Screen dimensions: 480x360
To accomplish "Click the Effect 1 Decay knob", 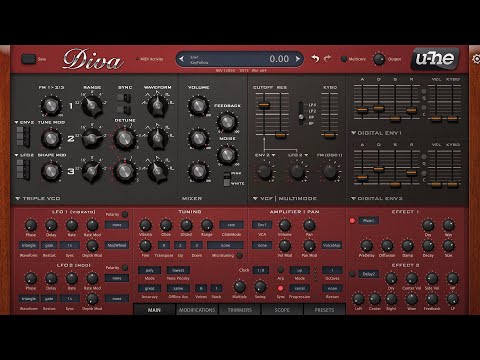I will (428, 246).
